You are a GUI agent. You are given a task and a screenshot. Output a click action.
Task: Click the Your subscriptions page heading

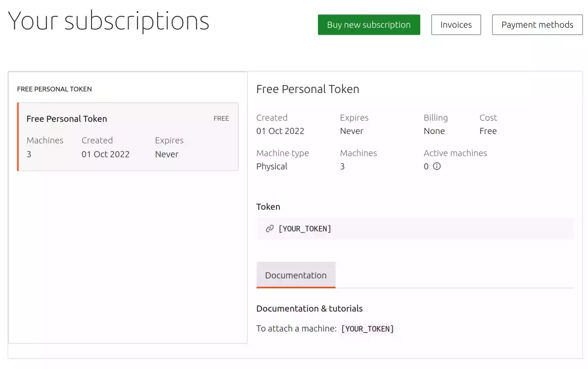109,21
